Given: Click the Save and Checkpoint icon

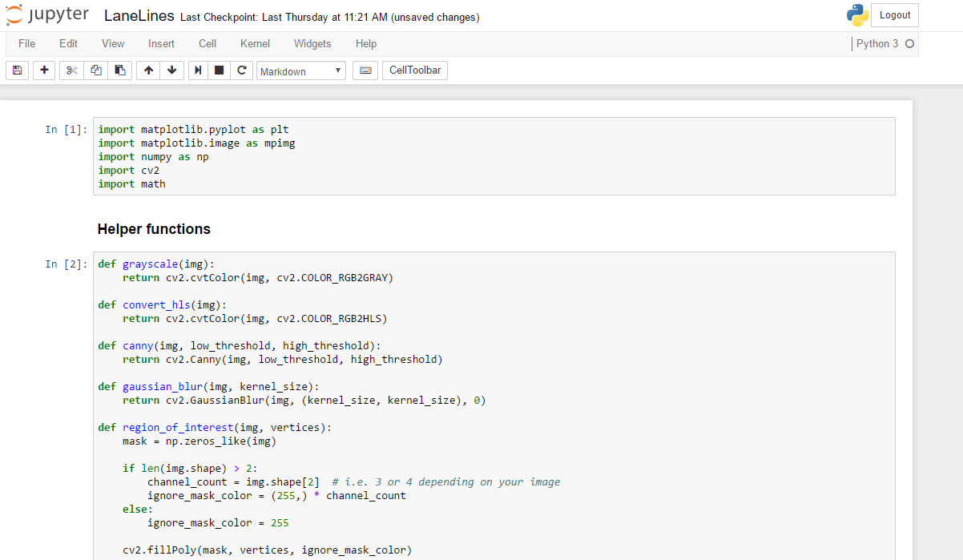Looking at the screenshot, I should tap(18, 71).
